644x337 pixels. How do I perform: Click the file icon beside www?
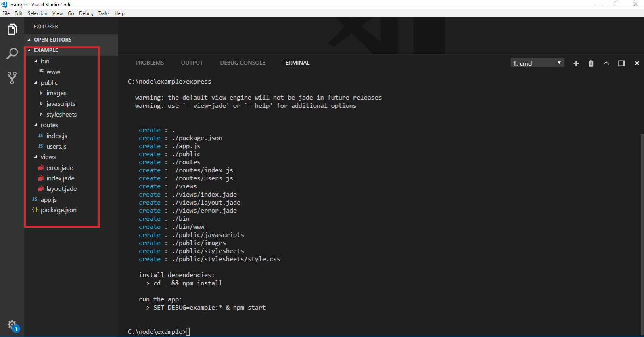pyautogui.click(x=41, y=71)
